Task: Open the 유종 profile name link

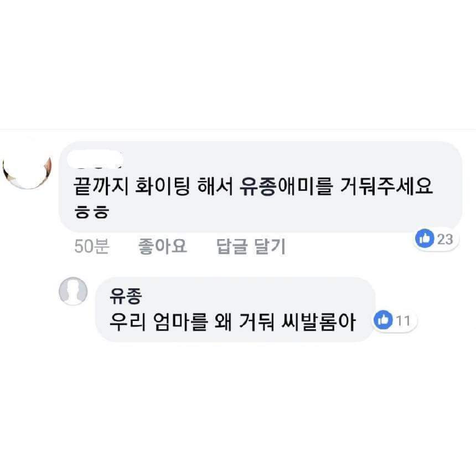Action: coord(125,297)
